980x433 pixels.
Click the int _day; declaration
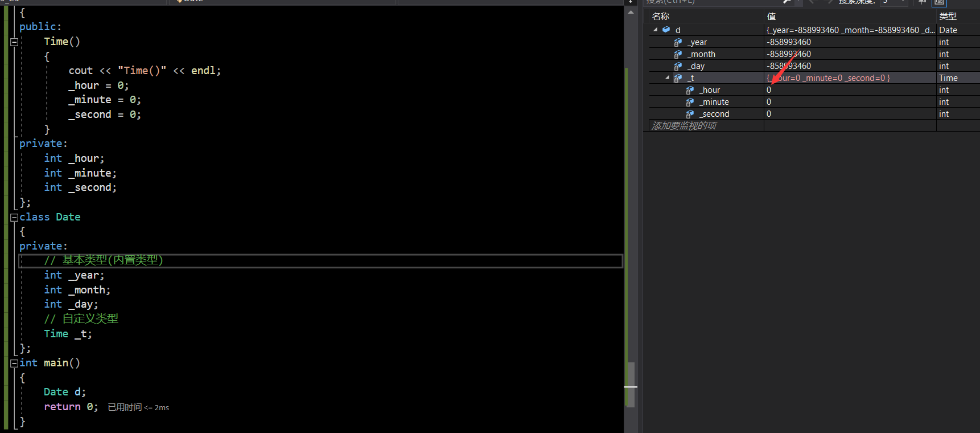(71, 304)
